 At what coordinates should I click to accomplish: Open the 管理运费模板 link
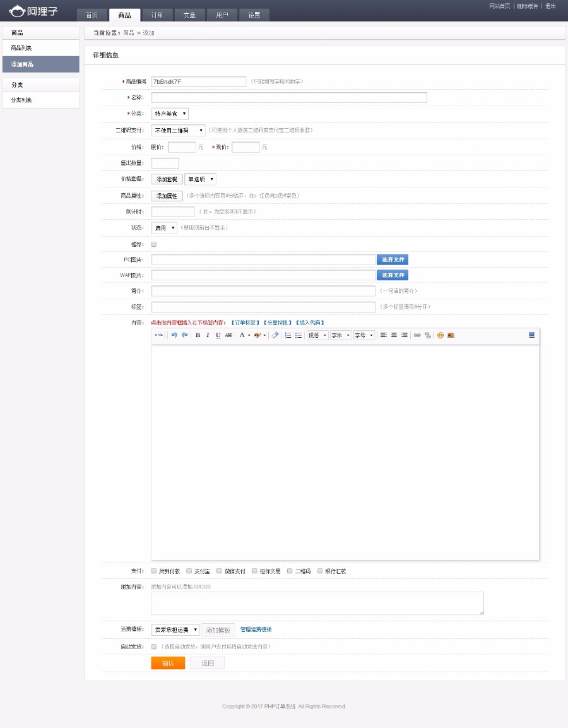(x=256, y=630)
